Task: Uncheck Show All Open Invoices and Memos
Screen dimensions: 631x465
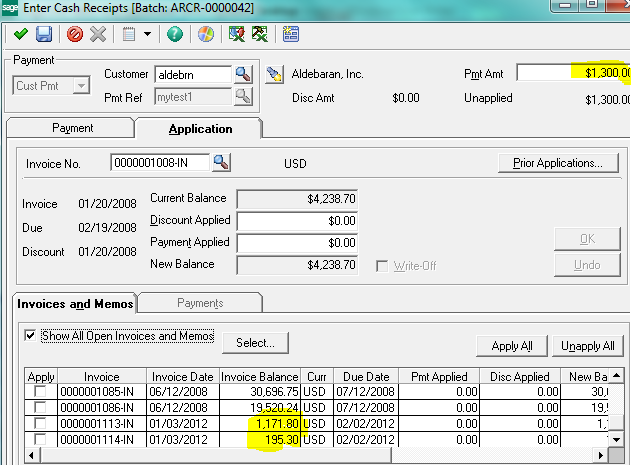Action: click(x=31, y=336)
